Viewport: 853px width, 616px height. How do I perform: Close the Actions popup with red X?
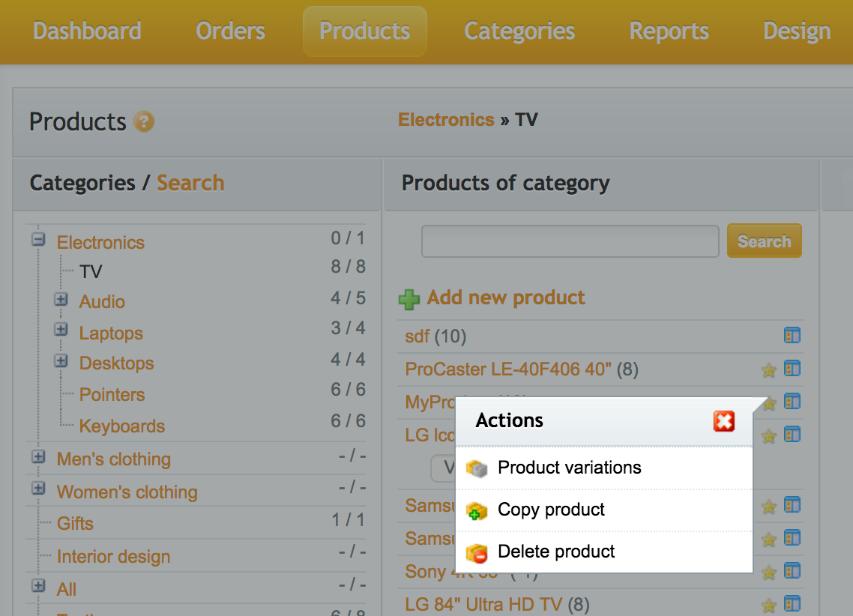(x=723, y=421)
